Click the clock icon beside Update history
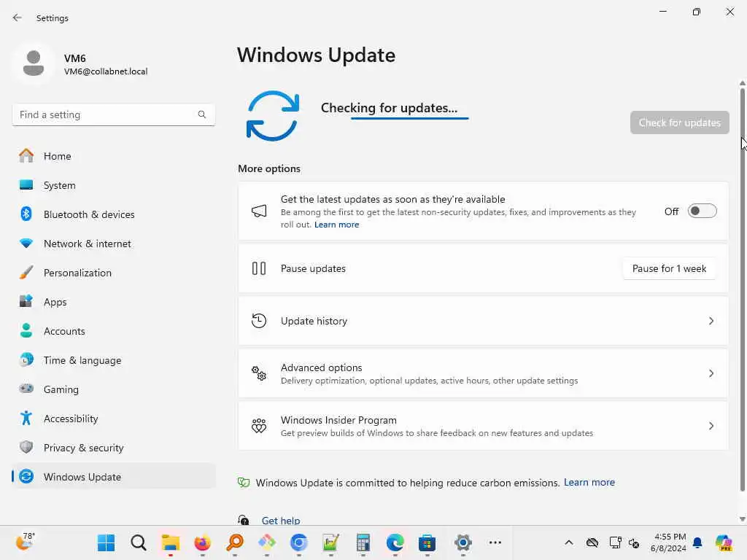Screen dimensions: 747x560 point(259,321)
